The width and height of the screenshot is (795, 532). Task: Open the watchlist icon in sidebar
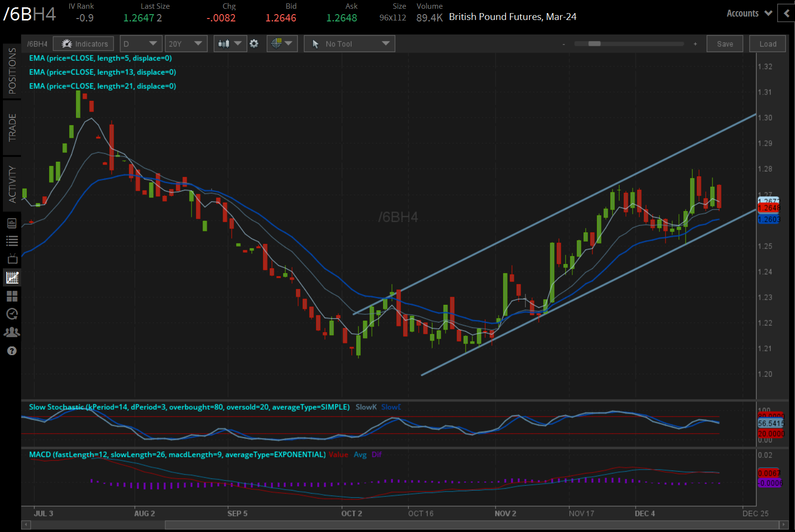pos(12,241)
